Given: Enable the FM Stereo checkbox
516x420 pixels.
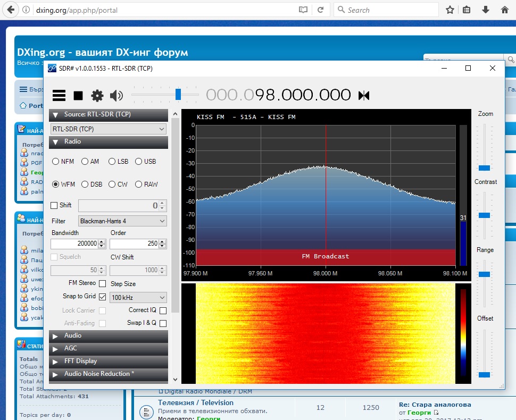Looking at the screenshot, I should click(102, 283).
